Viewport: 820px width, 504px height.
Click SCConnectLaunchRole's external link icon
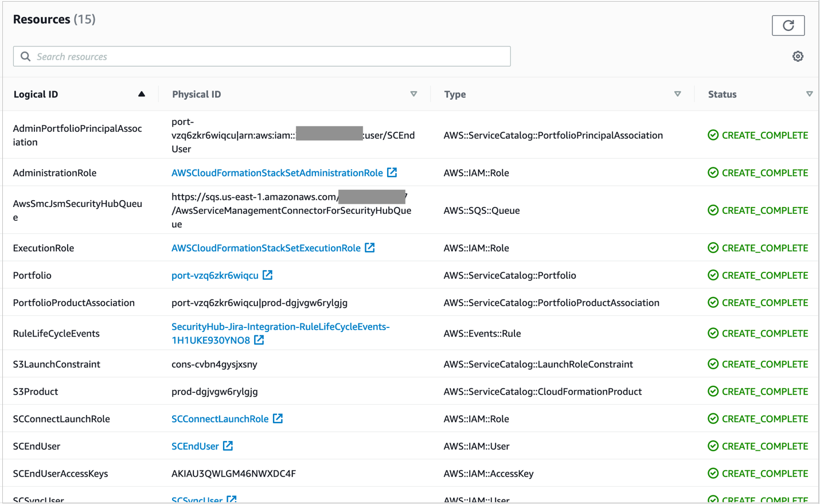(278, 419)
